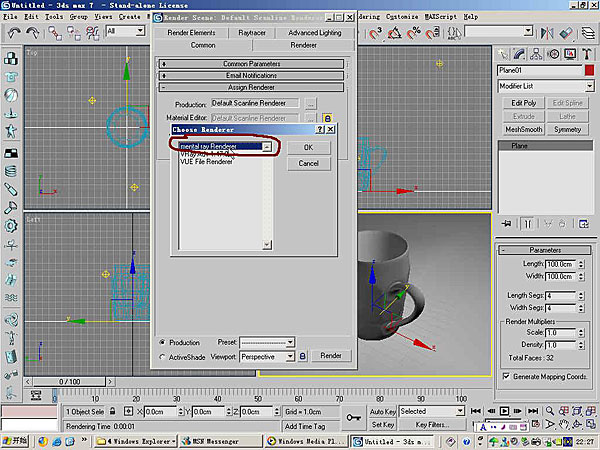Open the selection filter All dropdown
This screenshot has height=450, width=600.
(126, 31)
